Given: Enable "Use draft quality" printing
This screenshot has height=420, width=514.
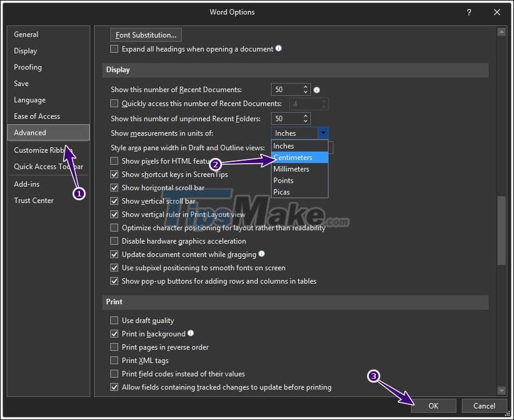Looking at the screenshot, I should (x=114, y=320).
